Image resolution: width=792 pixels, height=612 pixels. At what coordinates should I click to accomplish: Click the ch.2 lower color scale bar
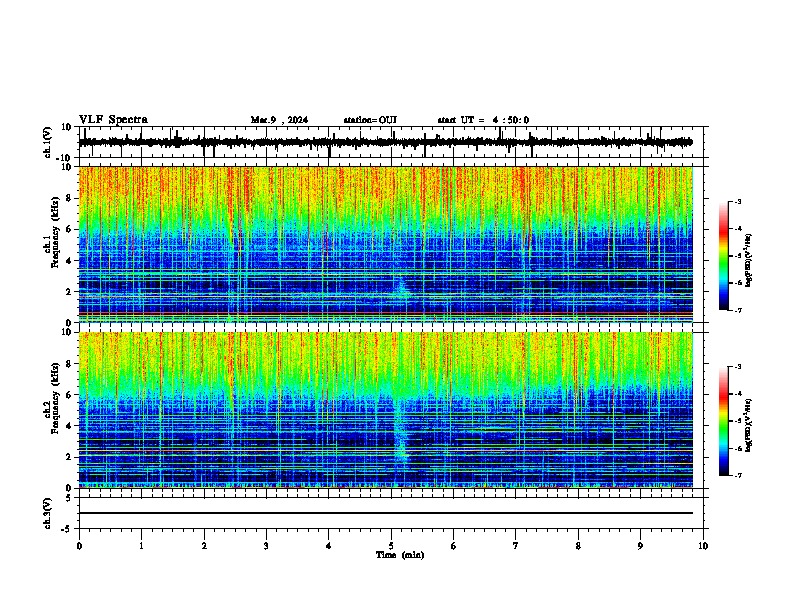click(x=723, y=421)
